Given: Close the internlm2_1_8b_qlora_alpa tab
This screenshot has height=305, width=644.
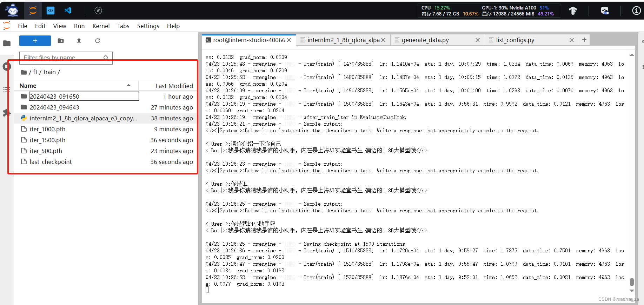Looking at the screenshot, I should pos(383,40).
